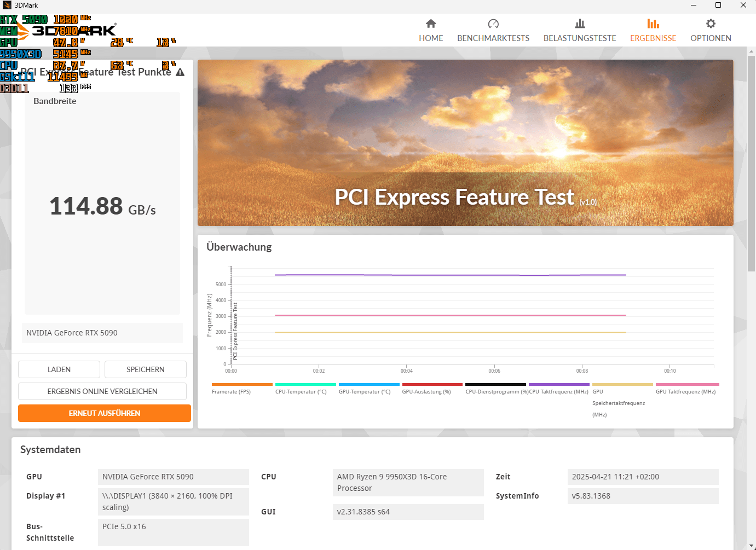The width and height of the screenshot is (756, 550).
Task: Click ERGEBNIS ONLINE VERGLEICHEN button
Action: point(102,391)
